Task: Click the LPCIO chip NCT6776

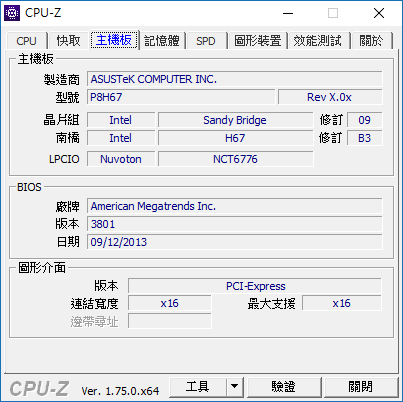Action: tap(235, 159)
